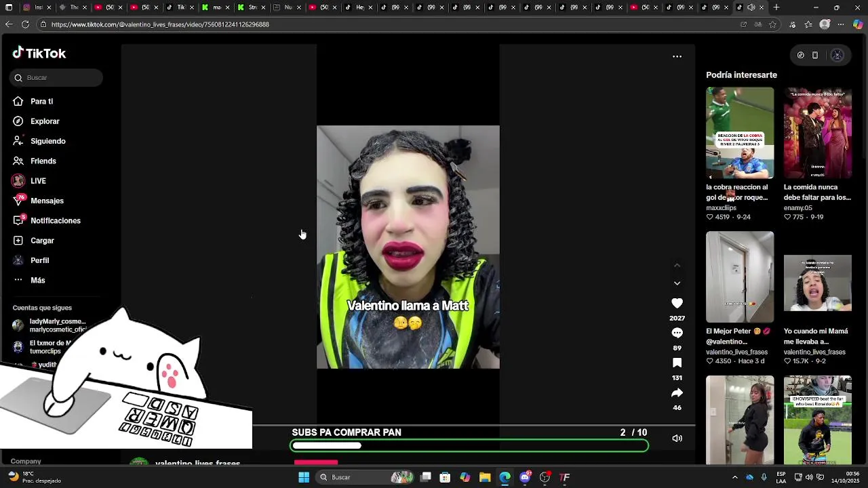Mute the video with speaker icon
Image resolution: width=868 pixels, height=488 pixels.
click(x=677, y=439)
